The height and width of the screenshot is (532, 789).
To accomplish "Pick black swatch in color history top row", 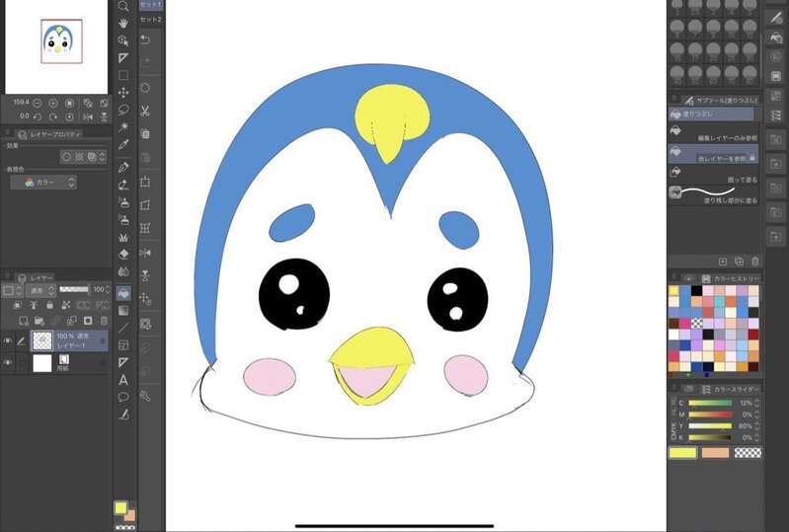I will [696, 290].
